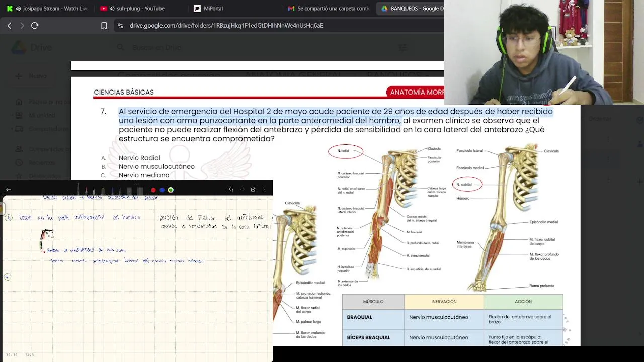
Task: Switch to the josipapu Stream tab
Action: [48, 9]
